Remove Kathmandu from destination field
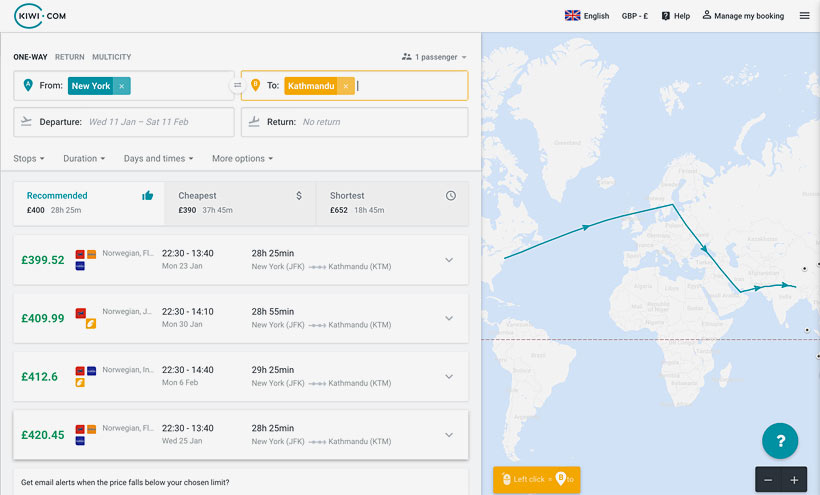Viewport: 820px width, 495px height. click(x=345, y=86)
